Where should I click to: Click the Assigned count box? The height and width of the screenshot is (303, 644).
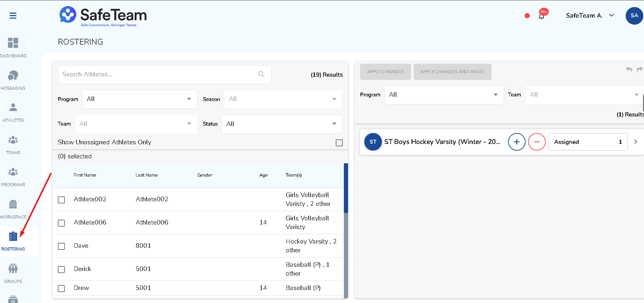588,142
